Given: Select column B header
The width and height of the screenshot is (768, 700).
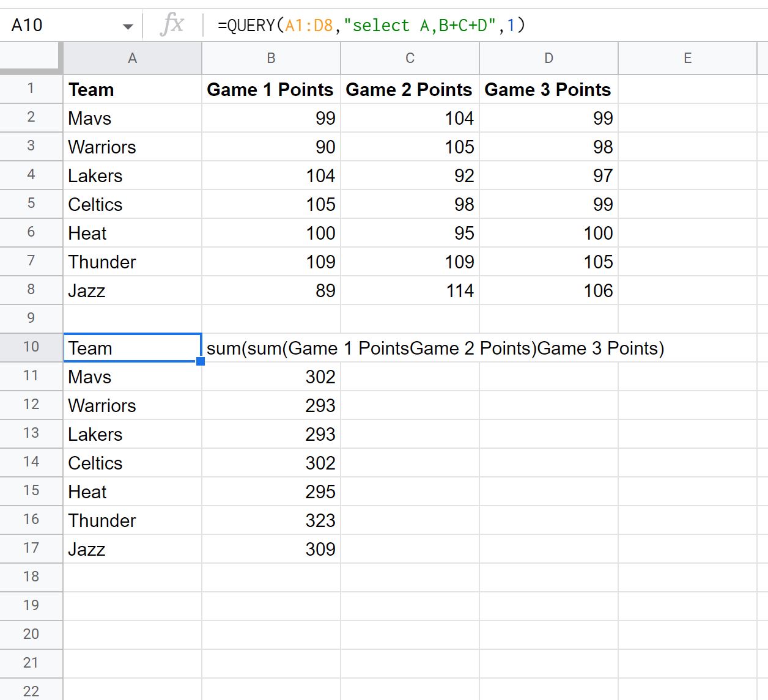Looking at the screenshot, I should (271, 58).
